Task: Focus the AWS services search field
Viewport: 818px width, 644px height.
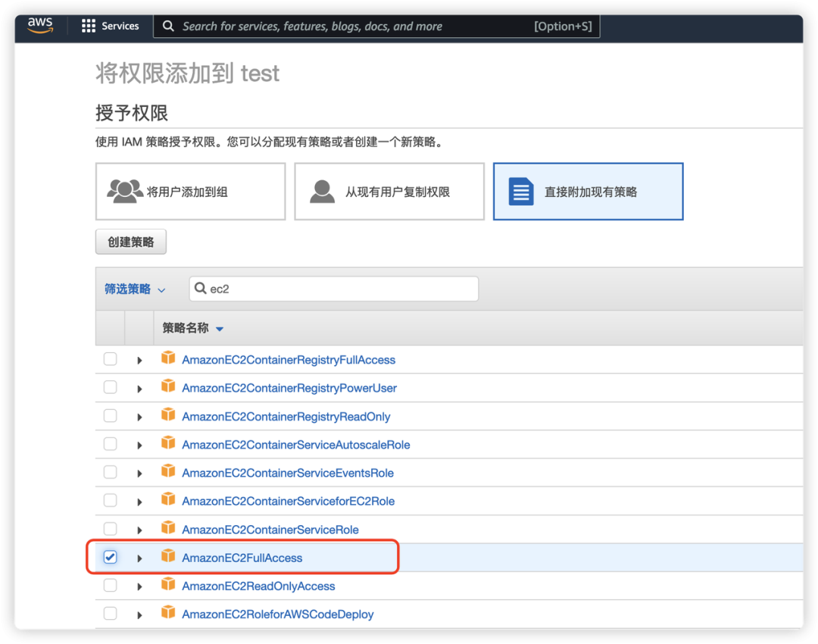Action: [x=376, y=26]
